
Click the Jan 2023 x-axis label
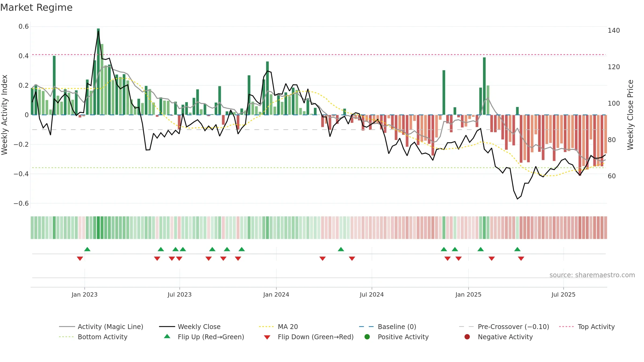click(x=85, y=294)
